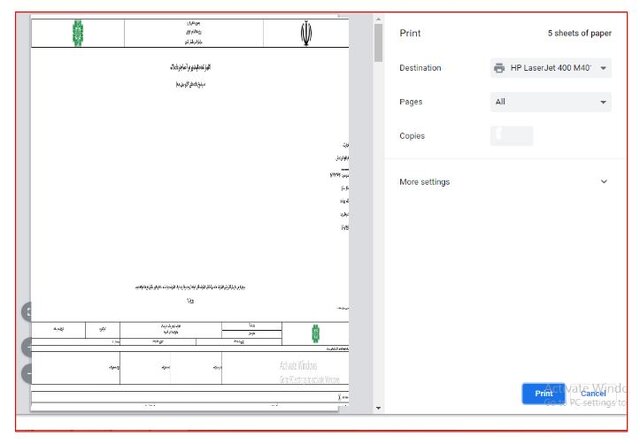
Task: Focus the Copies number field
Action: click(511, 136)
